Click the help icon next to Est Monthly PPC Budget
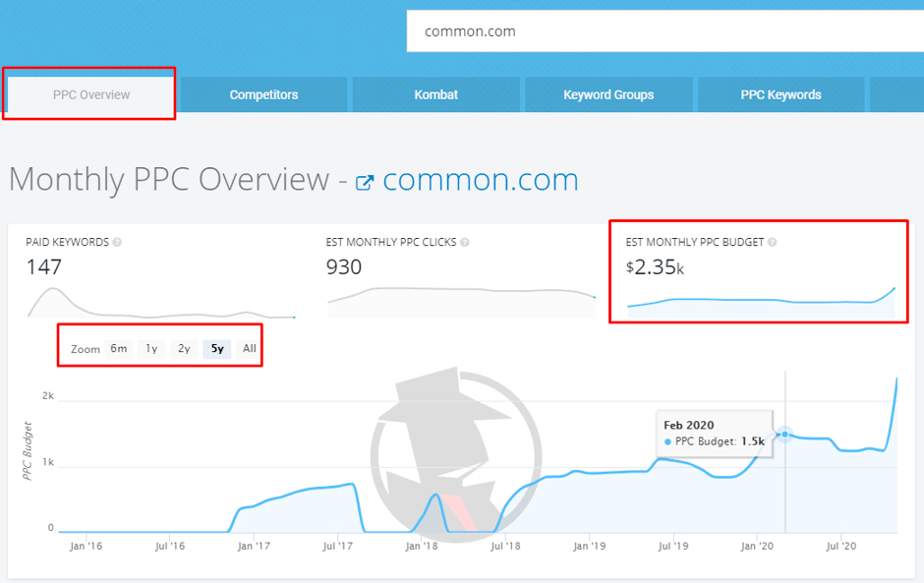The height and width of the screenshot is (583, 924). pos(773,242)
